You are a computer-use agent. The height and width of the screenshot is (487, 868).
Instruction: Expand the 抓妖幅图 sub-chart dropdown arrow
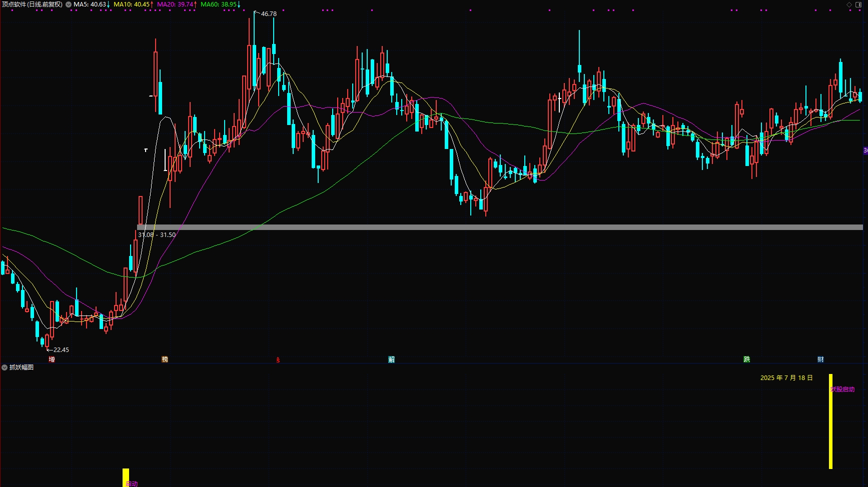tap(5, 367)
